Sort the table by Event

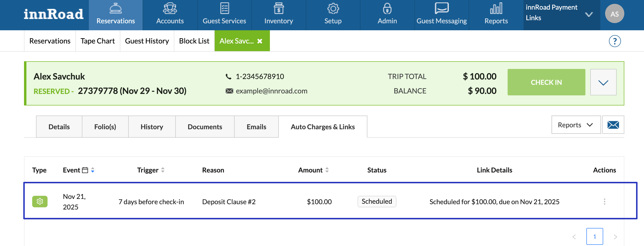(x=92, y=170)
